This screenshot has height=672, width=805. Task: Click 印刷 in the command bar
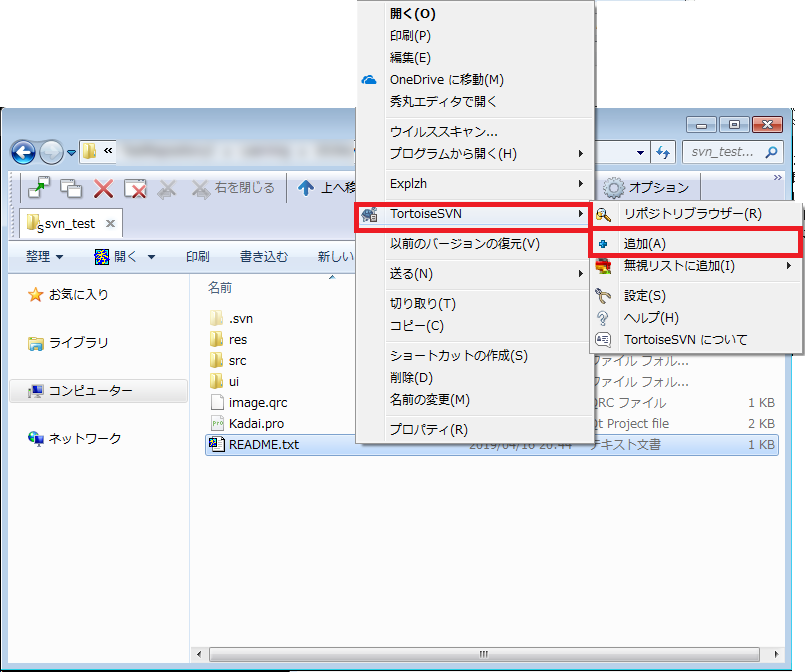point(197,256)
